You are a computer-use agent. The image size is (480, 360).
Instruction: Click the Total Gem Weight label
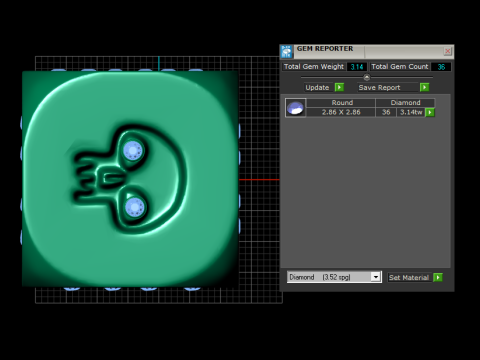[314, 67]
